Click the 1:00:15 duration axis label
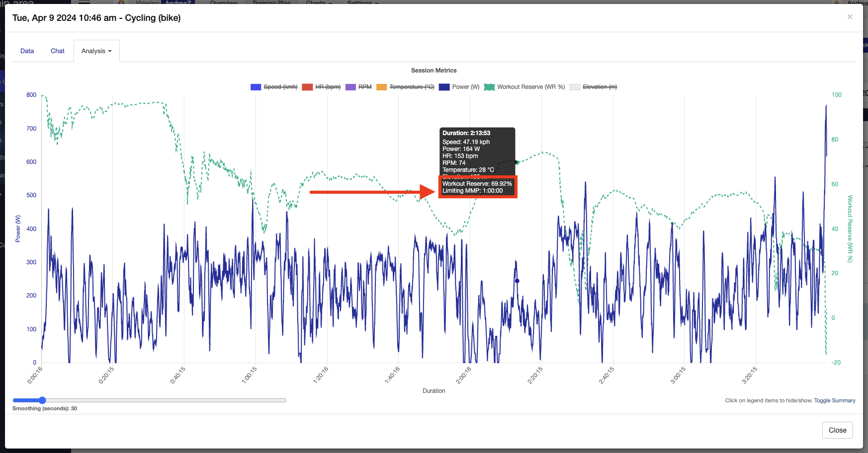 point(250,375)
